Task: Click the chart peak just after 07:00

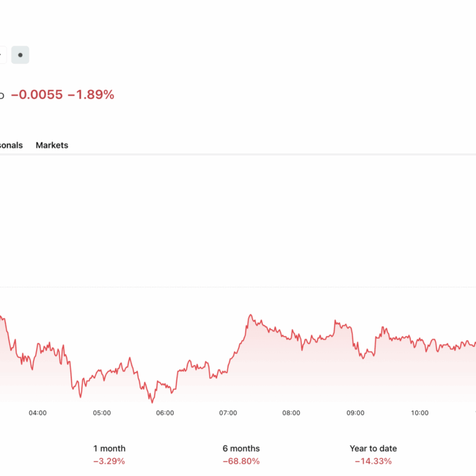Action: tap(250, 316)
